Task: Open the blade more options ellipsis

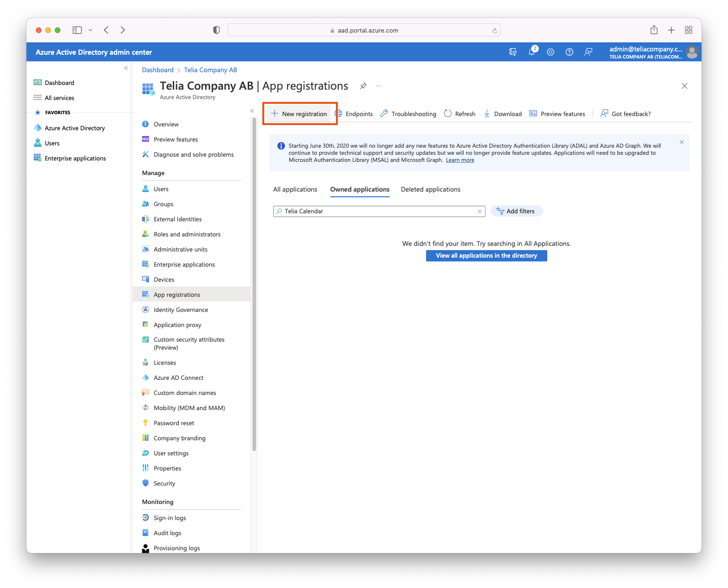Action: pos(378,86)
